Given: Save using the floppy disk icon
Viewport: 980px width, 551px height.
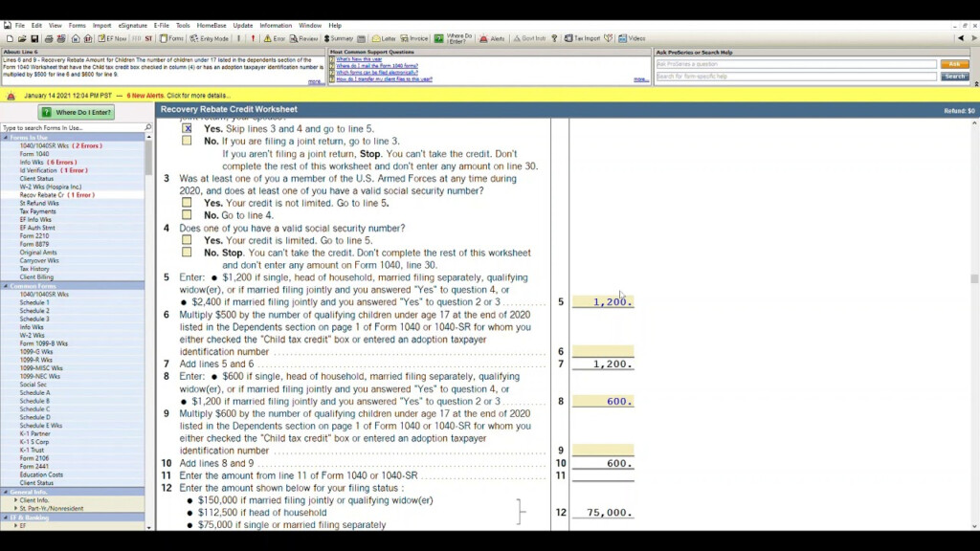Looking at the screenshot, I should click(34, 38).
